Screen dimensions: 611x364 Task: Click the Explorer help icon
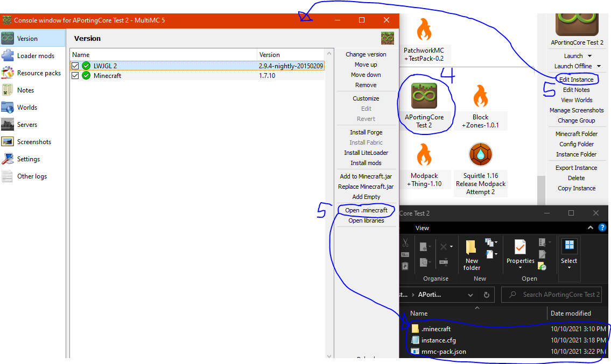tap(602, 228)
